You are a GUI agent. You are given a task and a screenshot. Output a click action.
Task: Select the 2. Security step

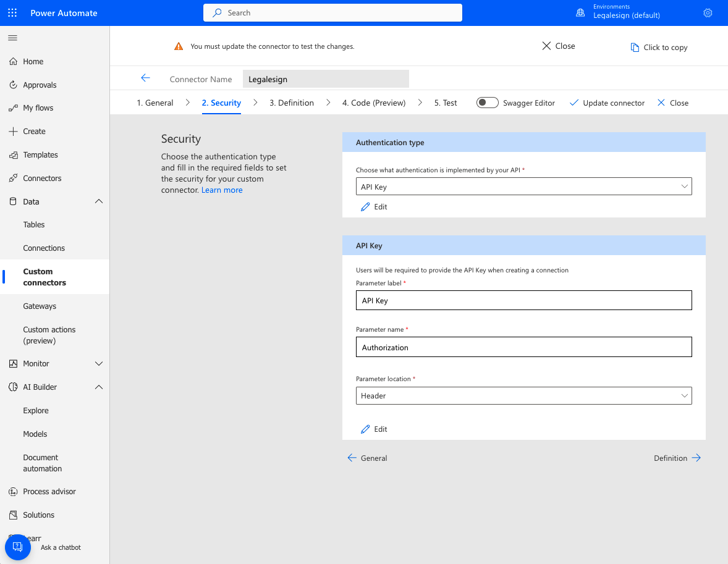click(x=221, y=103)
